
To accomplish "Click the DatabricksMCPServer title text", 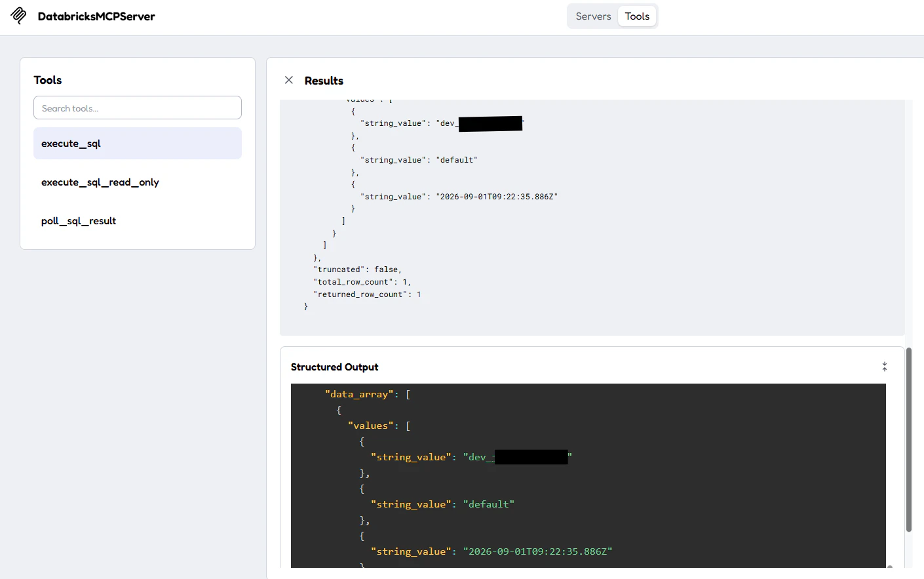I will tap(96, 16).
